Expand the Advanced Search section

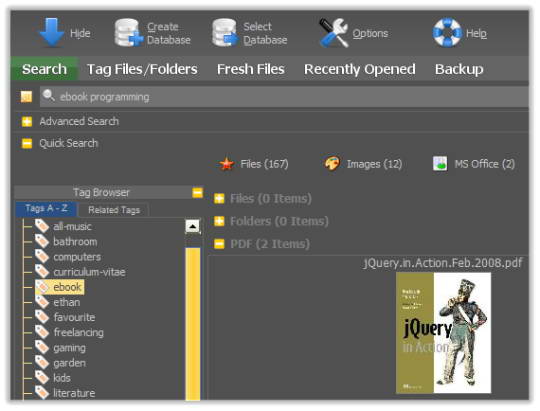[27, 122]
